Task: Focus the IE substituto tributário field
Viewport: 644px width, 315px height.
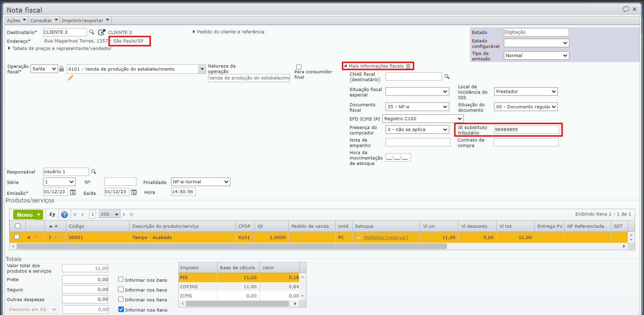Action: (x=526, y=130)
